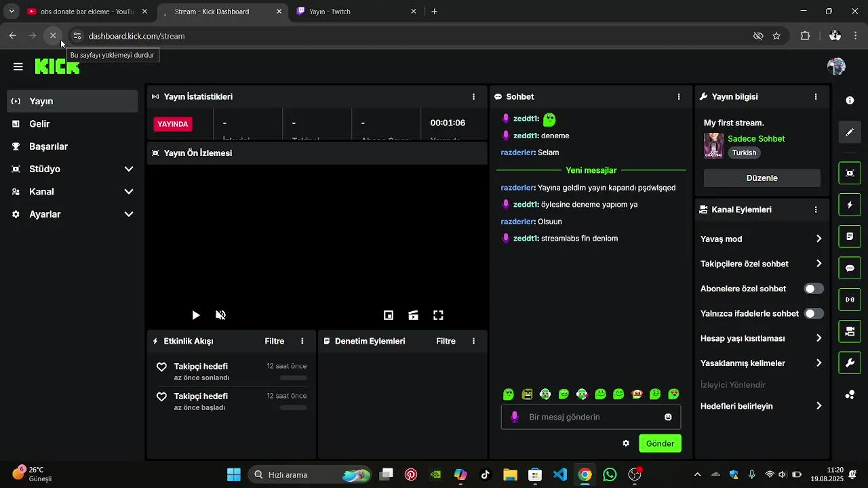
Task: Stop loading the page
Action: point(53,36)
